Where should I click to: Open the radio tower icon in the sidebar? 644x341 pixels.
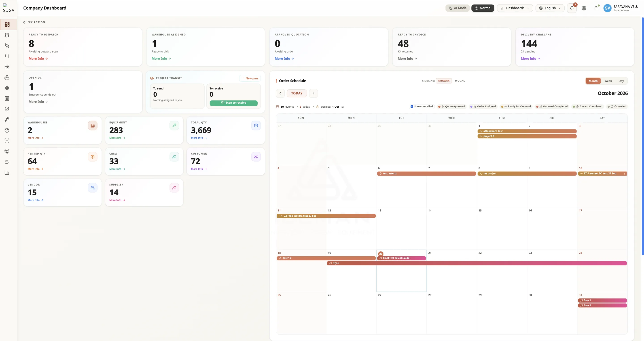(7, 151)
